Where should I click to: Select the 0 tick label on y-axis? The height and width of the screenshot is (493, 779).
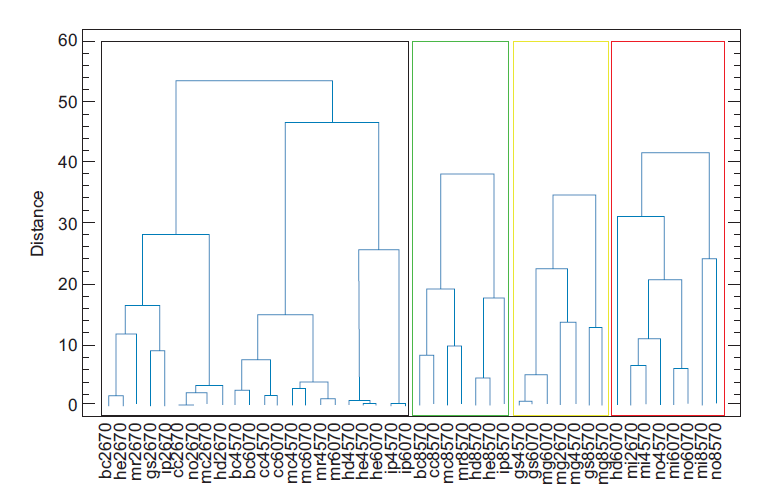tap(70, 405)
